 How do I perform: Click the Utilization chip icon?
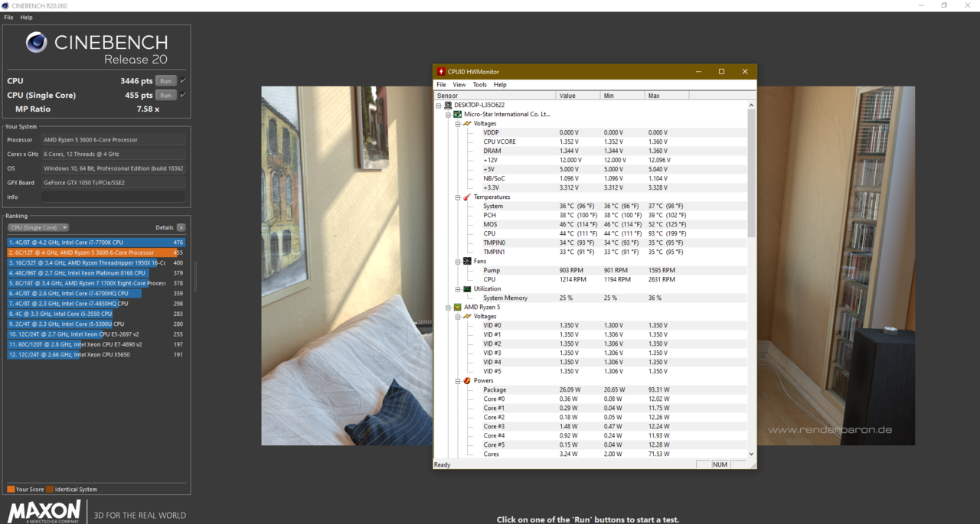467,288
